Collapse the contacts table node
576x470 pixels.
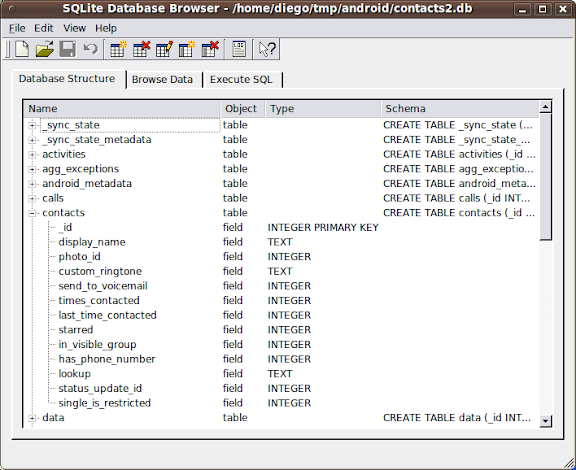point(32,213)
